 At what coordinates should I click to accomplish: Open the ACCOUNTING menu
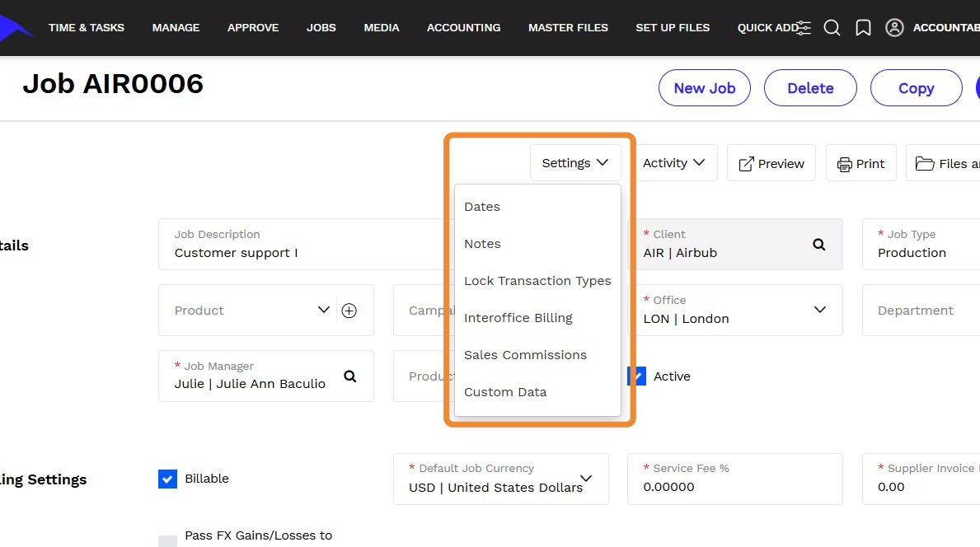pyautogui.click(x=464, y=27)
